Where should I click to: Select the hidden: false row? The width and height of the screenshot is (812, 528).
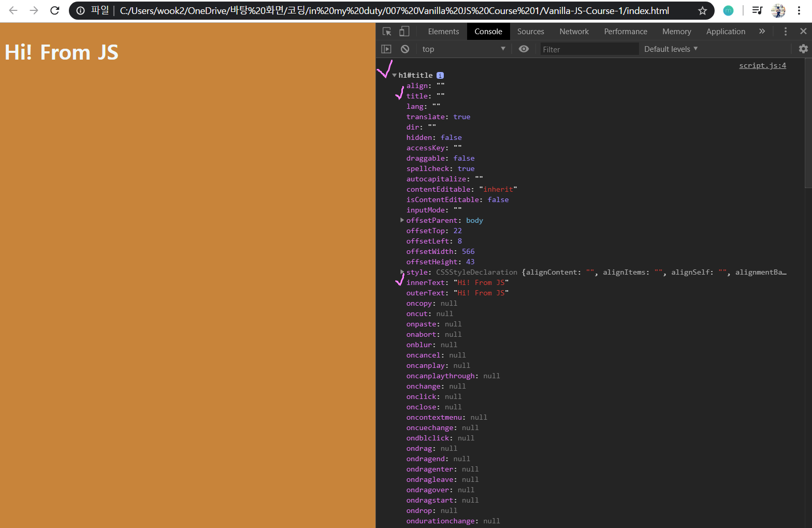click(434, 137)
